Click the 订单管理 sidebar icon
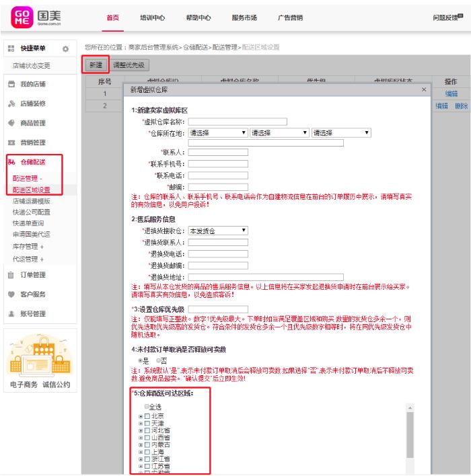This screenshot has width=471, height=476. pos(11,274)
